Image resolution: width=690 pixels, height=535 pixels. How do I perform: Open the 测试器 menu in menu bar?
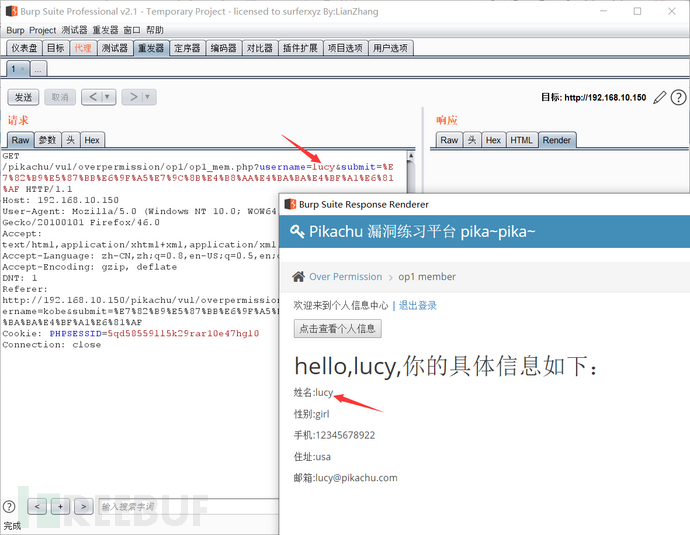coord(74,30)
